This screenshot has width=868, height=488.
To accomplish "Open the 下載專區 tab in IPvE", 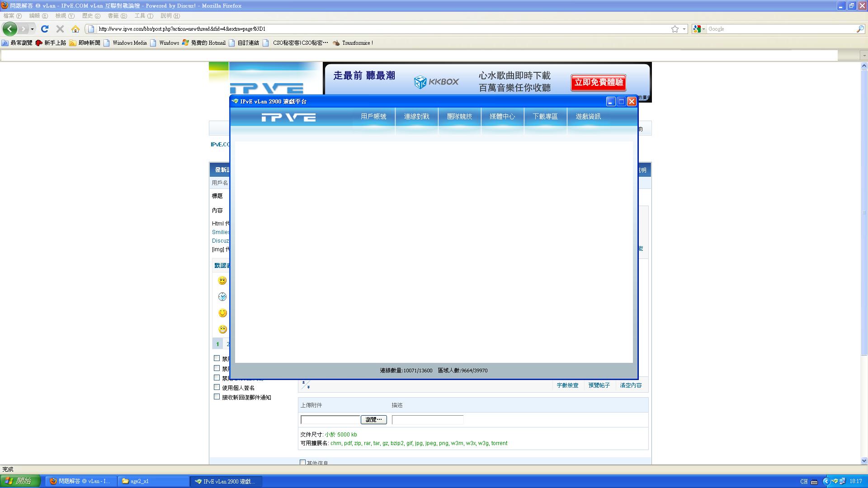I will coord(545,117).
